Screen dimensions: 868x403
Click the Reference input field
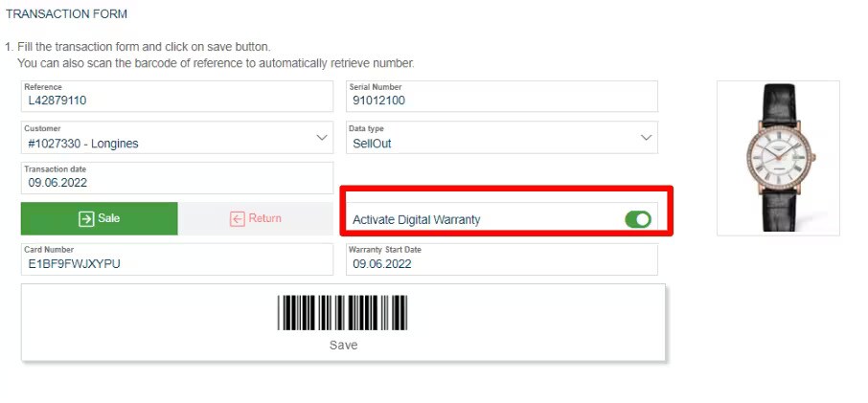(x=177, y=96)
